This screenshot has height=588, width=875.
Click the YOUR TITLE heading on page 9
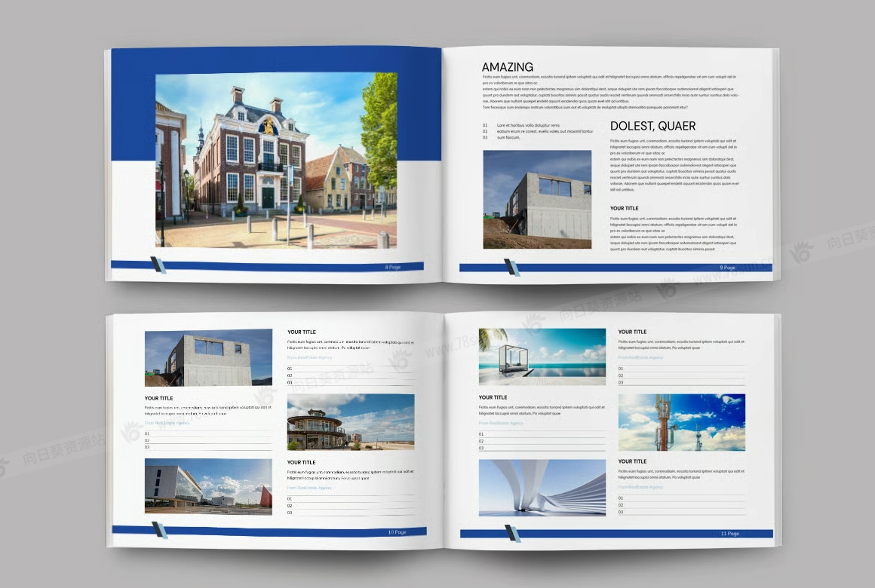624,208
